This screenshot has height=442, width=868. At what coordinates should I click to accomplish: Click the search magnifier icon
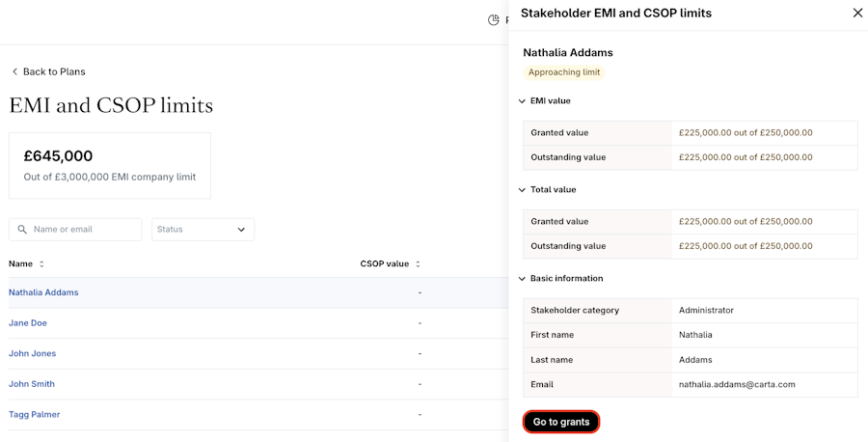click(22, 230)
